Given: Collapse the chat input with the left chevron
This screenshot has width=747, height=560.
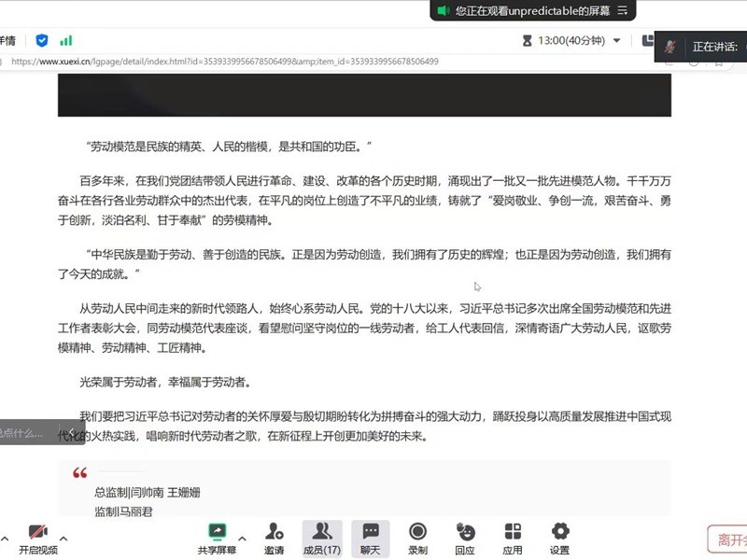Looking at the screenshot, I should 72,432.
